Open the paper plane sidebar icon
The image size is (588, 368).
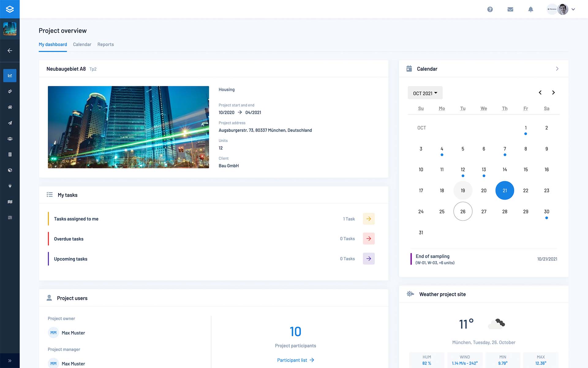point(10,123)
